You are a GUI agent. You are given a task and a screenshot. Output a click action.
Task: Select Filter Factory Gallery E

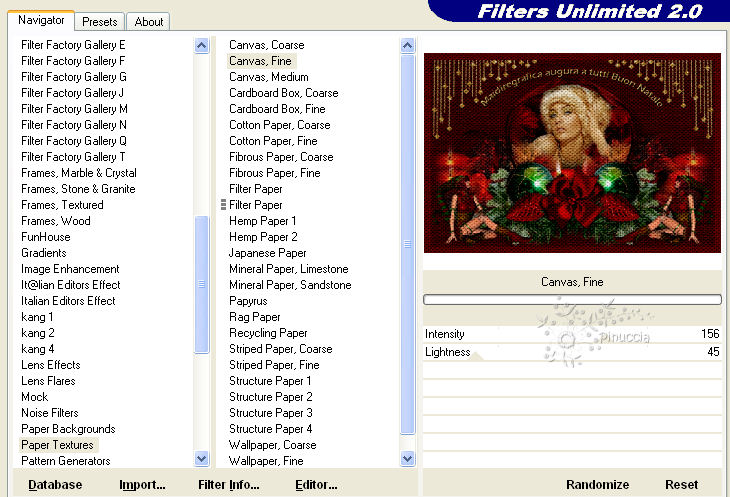[73, 45]
